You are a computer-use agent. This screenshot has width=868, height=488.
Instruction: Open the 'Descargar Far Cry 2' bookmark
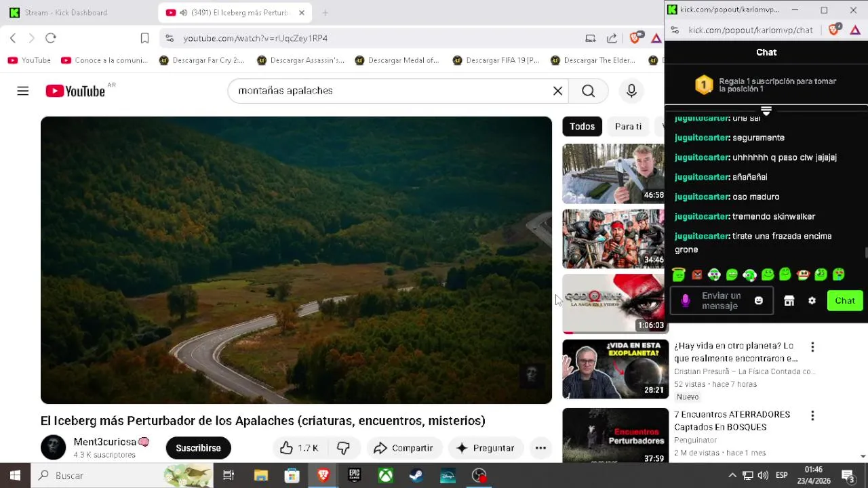202,60
